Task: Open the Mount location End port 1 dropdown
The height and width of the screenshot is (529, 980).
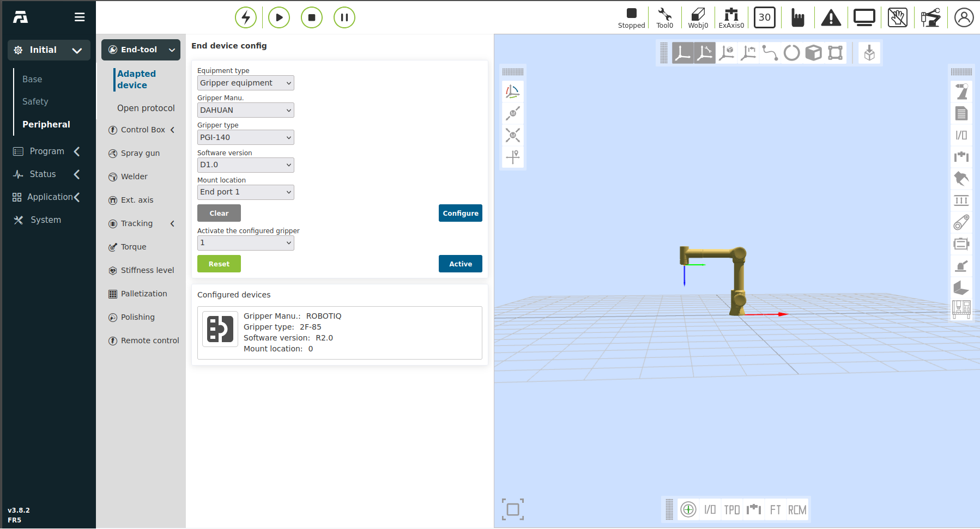Action: click(x=245, y=192)
